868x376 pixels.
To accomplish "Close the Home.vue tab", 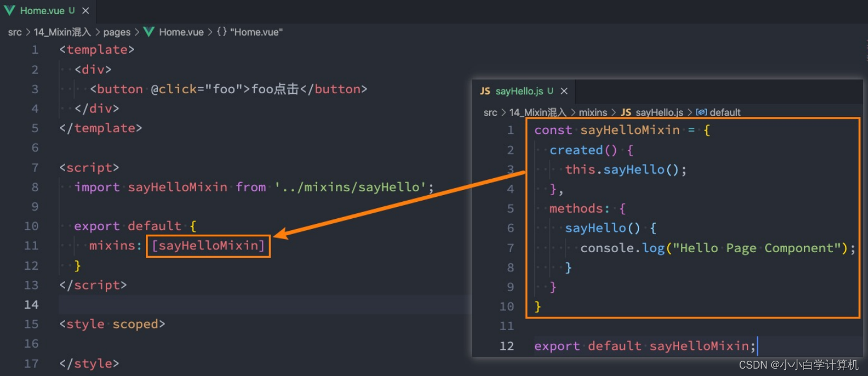I will 85,11.
